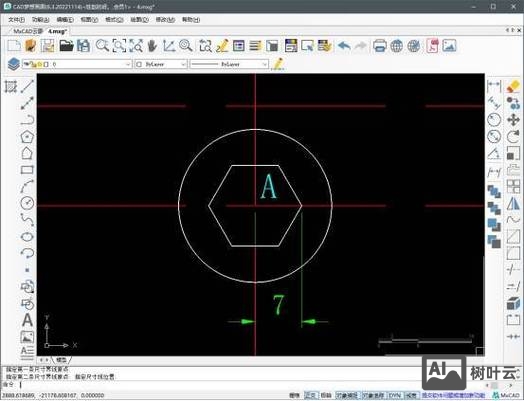Viewport: 524px width, 401px height.
Task: Click the Zoom extents icon with four arrows
Action: pyautogui.click(x=136, y=46)
